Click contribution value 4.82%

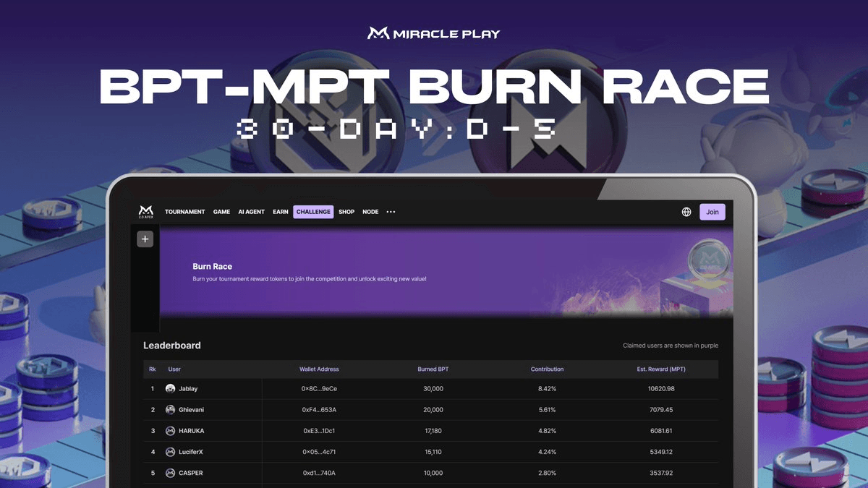547,431
